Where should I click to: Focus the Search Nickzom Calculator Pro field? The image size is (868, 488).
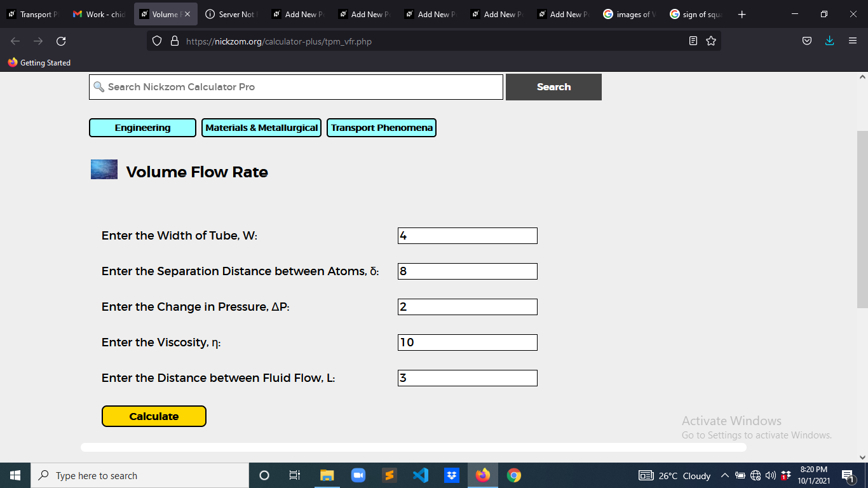pos(296,87)
